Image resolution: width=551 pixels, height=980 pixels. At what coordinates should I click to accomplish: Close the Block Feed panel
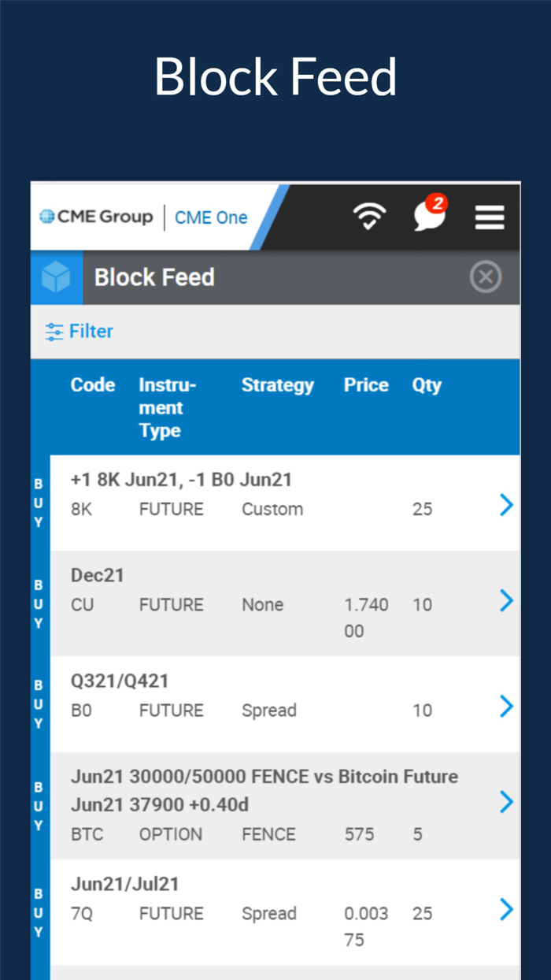tap(486, 277)
